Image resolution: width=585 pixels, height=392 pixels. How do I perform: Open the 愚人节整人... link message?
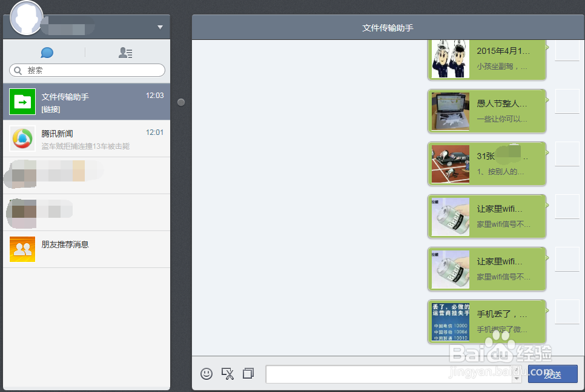click(487, 111)
